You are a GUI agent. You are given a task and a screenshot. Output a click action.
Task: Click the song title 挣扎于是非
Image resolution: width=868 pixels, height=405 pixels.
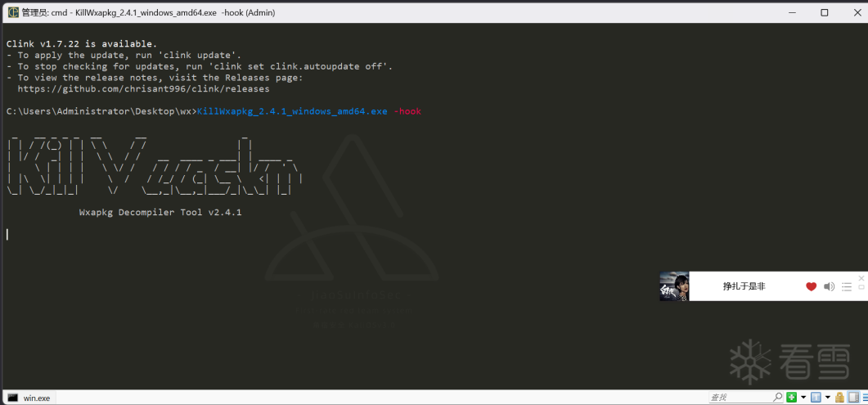click(x=744, y=286)
